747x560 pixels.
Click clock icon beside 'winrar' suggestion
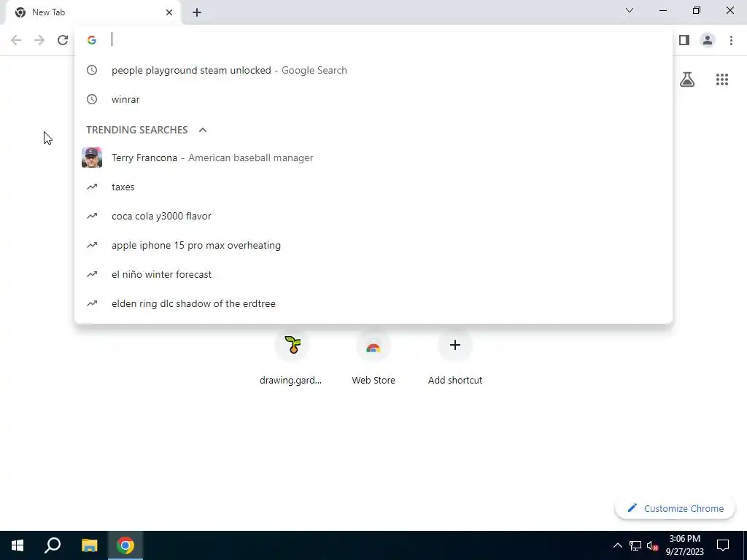point(92,99)
